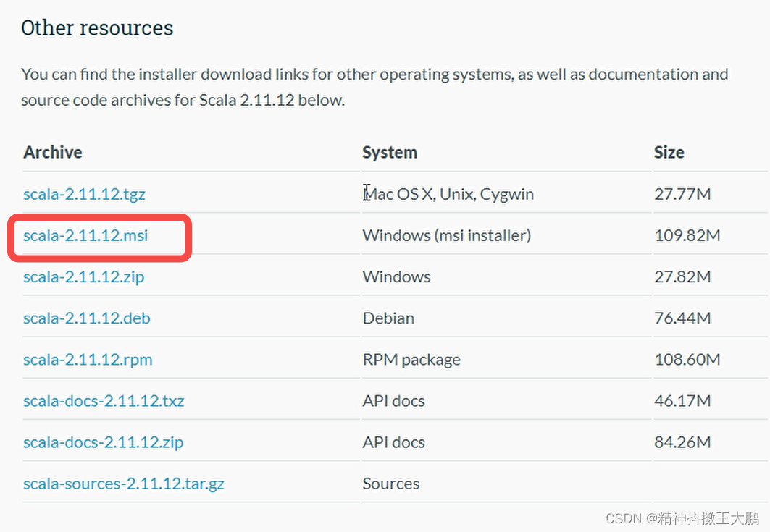Download scala-2.11.12.zip for Windows
This screenshot has height=532, width=770.
click(x=83, y=277)
